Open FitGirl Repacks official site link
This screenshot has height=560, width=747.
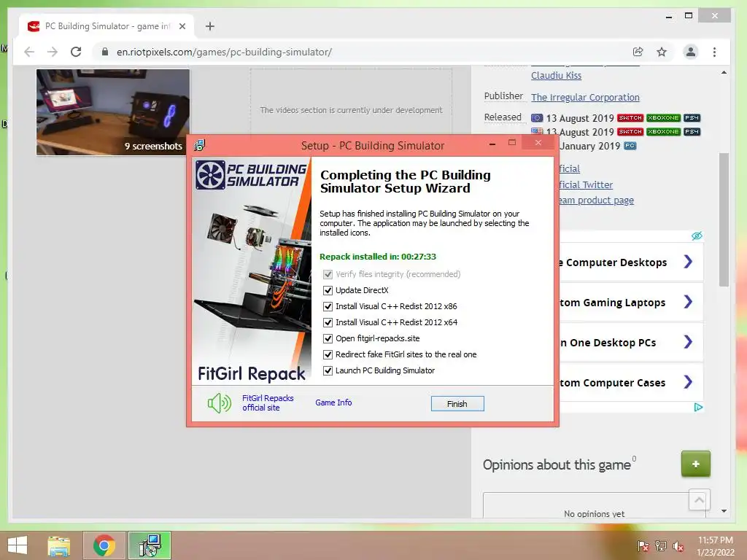click(268, 402)
